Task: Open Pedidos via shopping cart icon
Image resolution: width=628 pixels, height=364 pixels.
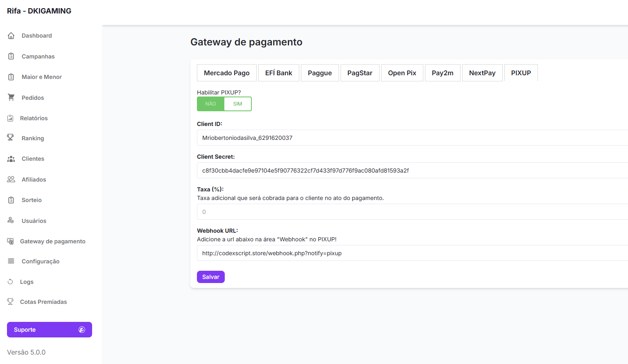Action: click(x=11, y=97)
